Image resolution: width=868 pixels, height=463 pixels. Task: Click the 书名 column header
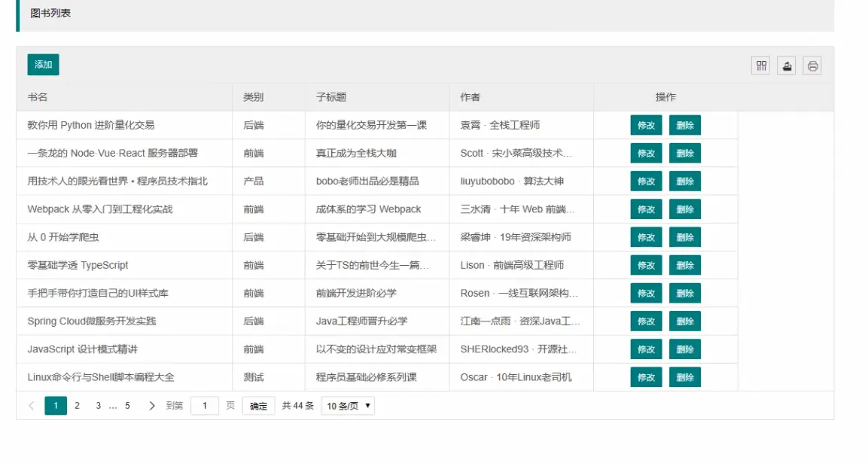pyautogui.click(x=38, y=97)
